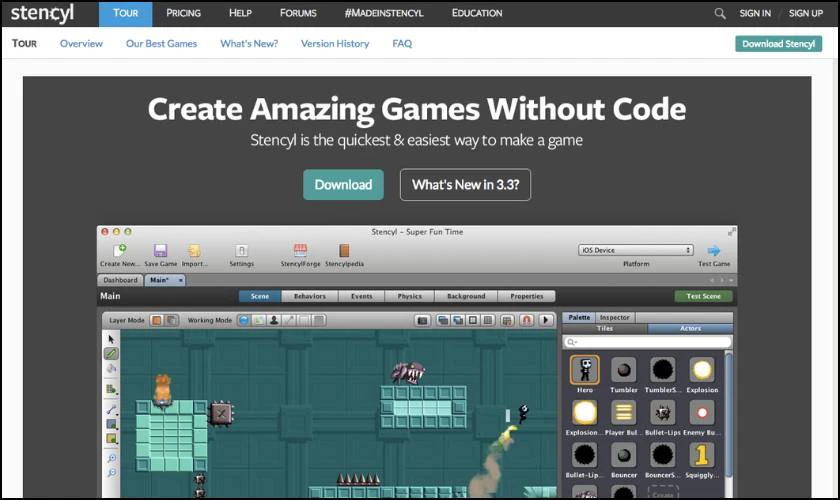Select the paint bucket fill tool

pos(111,368)
